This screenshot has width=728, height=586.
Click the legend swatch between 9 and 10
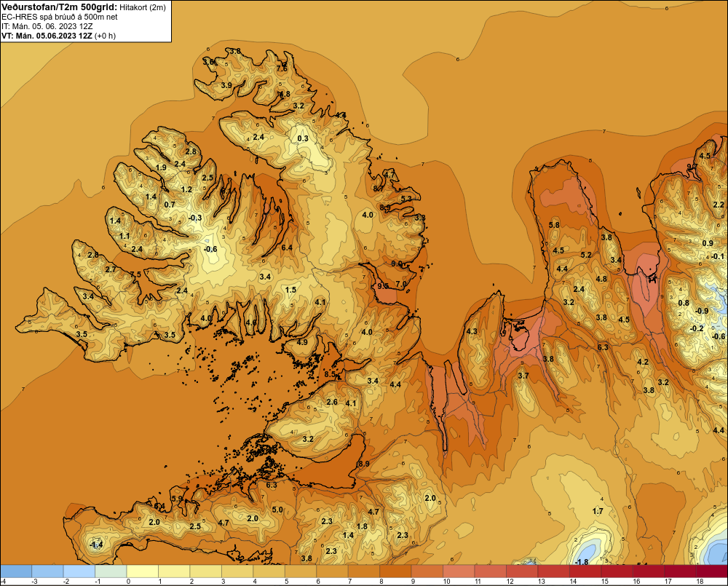[427, 571]
